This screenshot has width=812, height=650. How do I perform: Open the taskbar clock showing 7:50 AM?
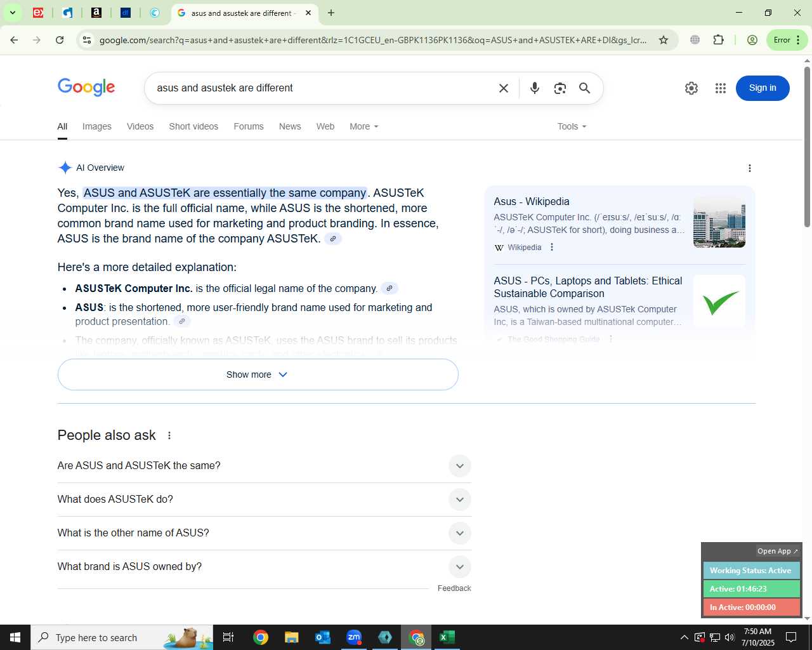click(x=757, y=637)
